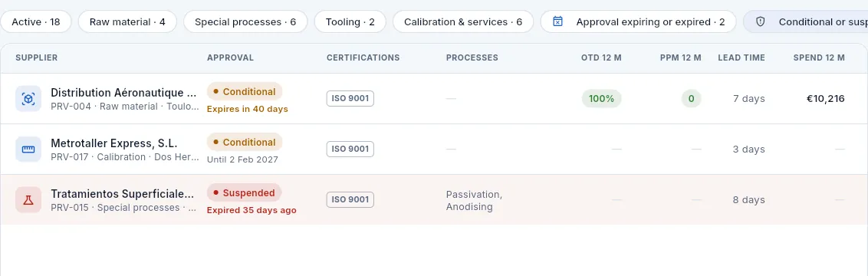Toggle the Conditional or suspended filter text
Image resolution: width=868 pixels, height=276 pixels.
coord(824,22)
